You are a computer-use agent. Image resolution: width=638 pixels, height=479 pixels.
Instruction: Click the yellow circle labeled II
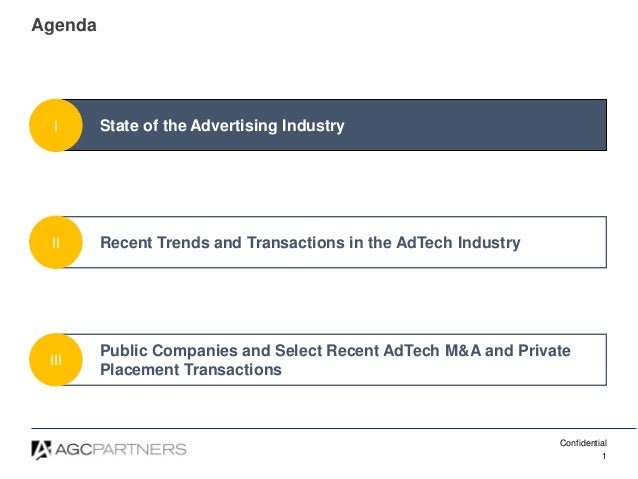coord(56,243)
